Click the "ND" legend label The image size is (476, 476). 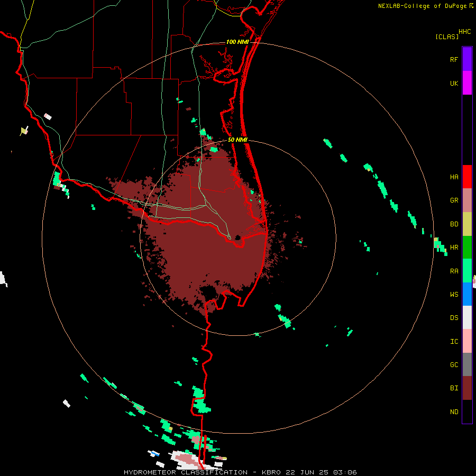click(454, 412)
